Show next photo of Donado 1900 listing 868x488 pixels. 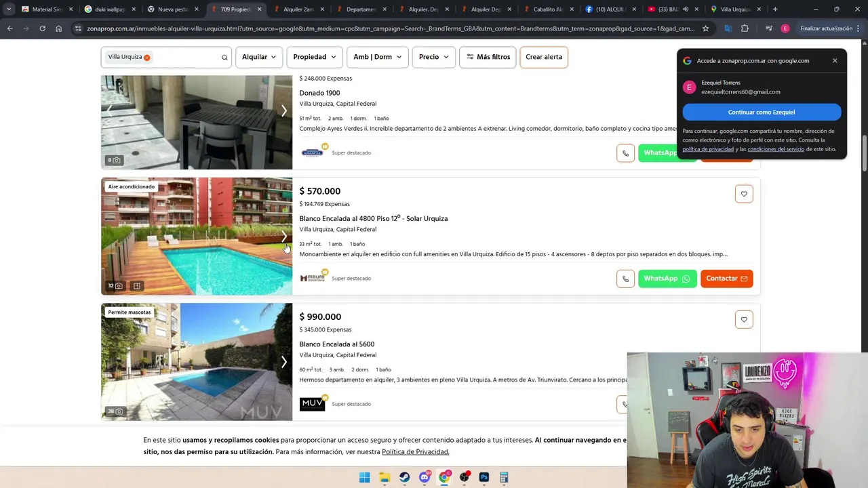(283, 110)
